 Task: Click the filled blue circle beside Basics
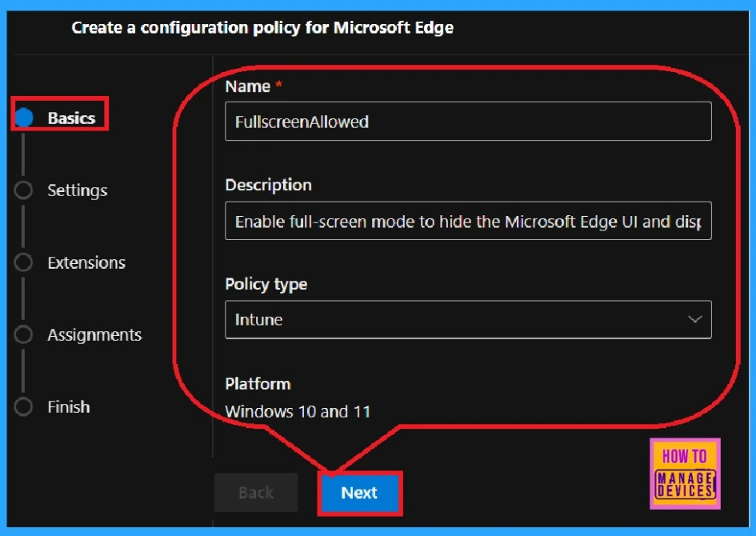pos(24,118)
